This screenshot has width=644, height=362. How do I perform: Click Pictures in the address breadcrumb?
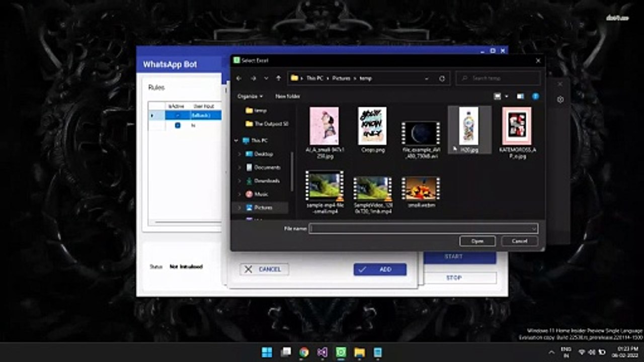point(341,78)
